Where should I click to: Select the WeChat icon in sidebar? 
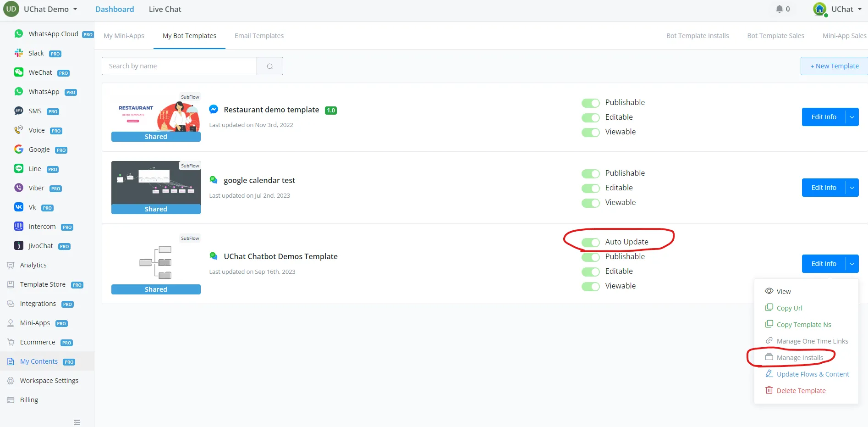point(19,72)
